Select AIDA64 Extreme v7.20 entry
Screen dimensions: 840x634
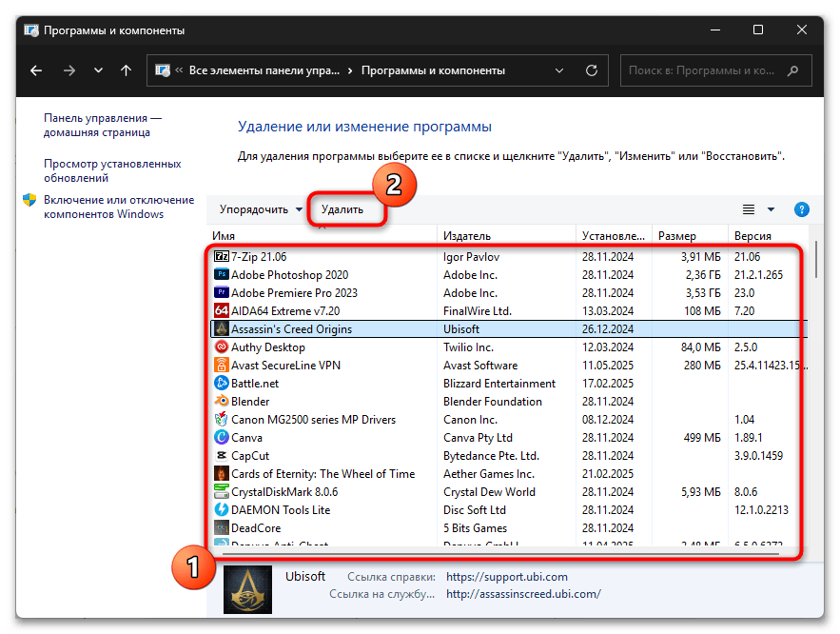click(509, 311)
